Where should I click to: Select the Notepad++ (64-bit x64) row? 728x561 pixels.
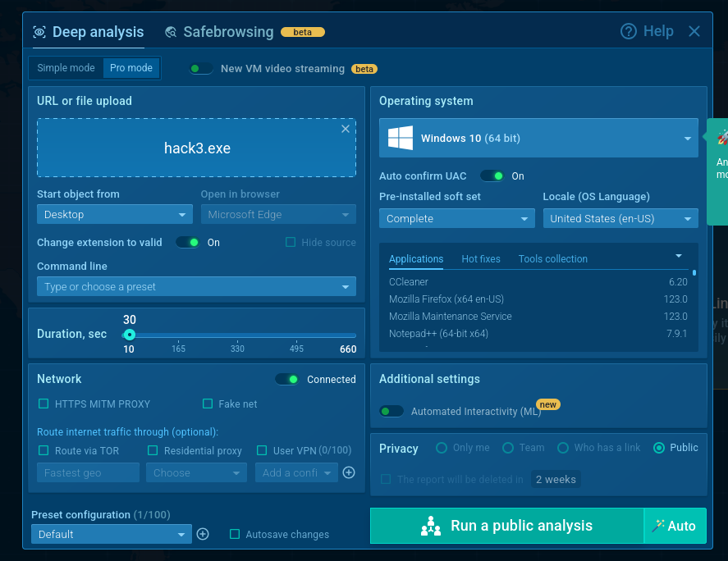tap(538, 333)
